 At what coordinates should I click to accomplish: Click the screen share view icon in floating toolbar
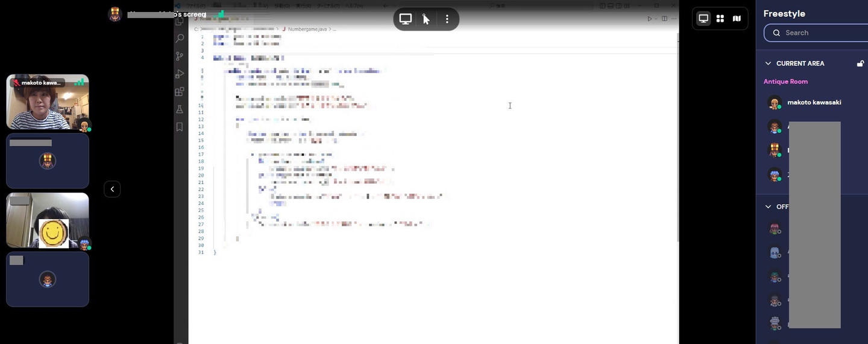[406, 19]
